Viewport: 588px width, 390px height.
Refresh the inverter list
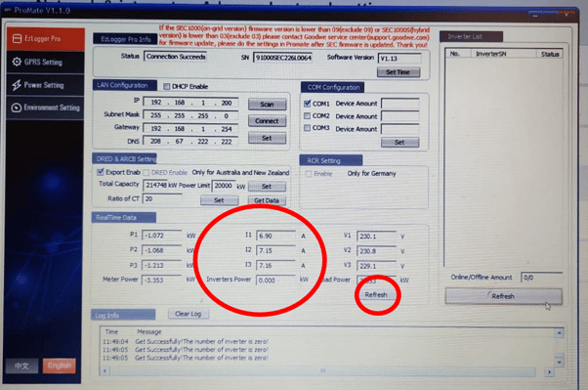pos(503,296)
